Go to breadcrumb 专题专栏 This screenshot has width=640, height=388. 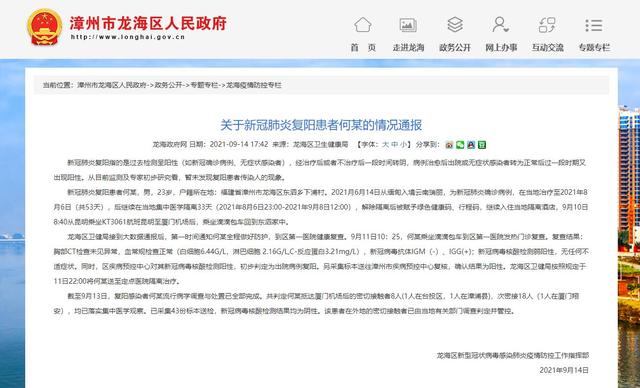(x=204, y=85)
